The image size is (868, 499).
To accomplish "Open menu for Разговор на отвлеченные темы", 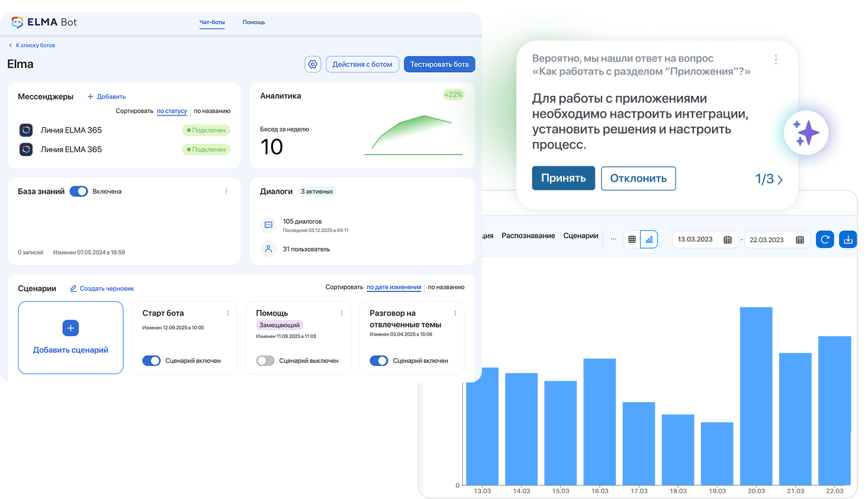I will [455, 313].
